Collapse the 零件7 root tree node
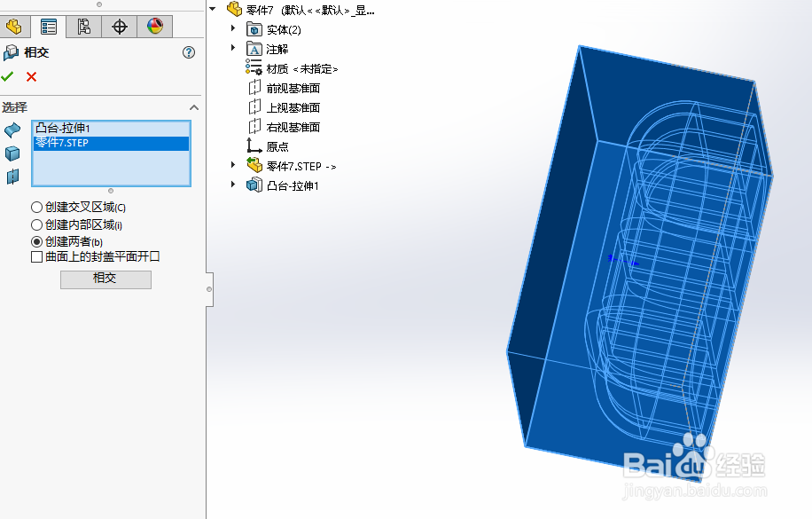The width and height of the screenshot is (812, 519). tap(211, 9)
